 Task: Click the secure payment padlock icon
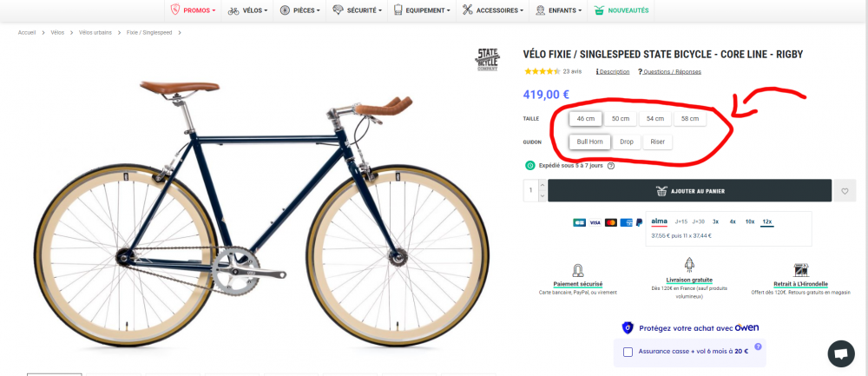tap(578, 270)
